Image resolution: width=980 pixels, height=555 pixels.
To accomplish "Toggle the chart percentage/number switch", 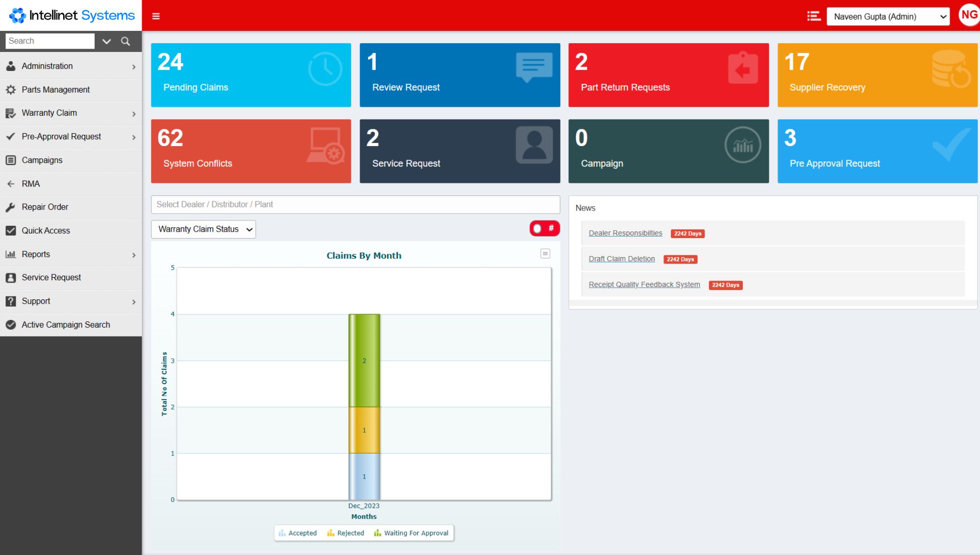I will tap(544, 228).
